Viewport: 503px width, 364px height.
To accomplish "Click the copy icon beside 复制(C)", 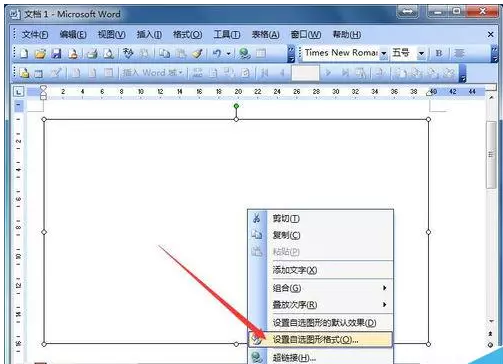I will pyautogui.click(x=256, y=235).
